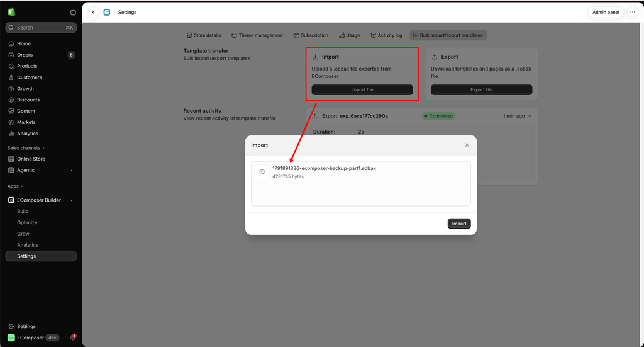Image resolution: width=644 pixels, height=347 pixels.
Task: Open Grow under EComposer Builder
Action: point(23,234)
